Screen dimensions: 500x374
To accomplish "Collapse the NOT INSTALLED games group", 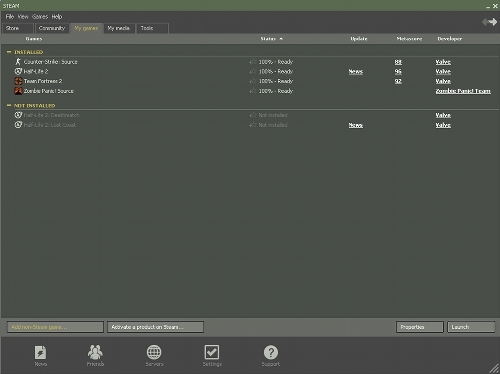I will [x=9, y=105].
